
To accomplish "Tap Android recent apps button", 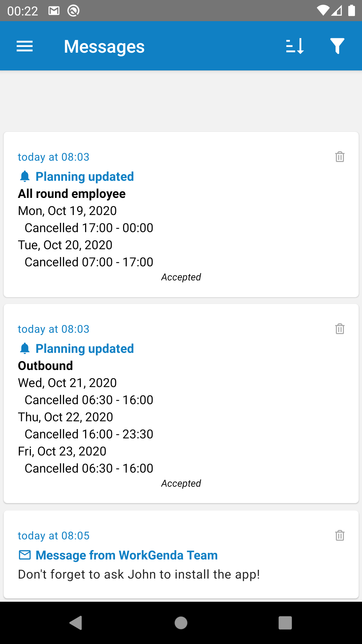I will pyautogui.click(x=285, y=623).
